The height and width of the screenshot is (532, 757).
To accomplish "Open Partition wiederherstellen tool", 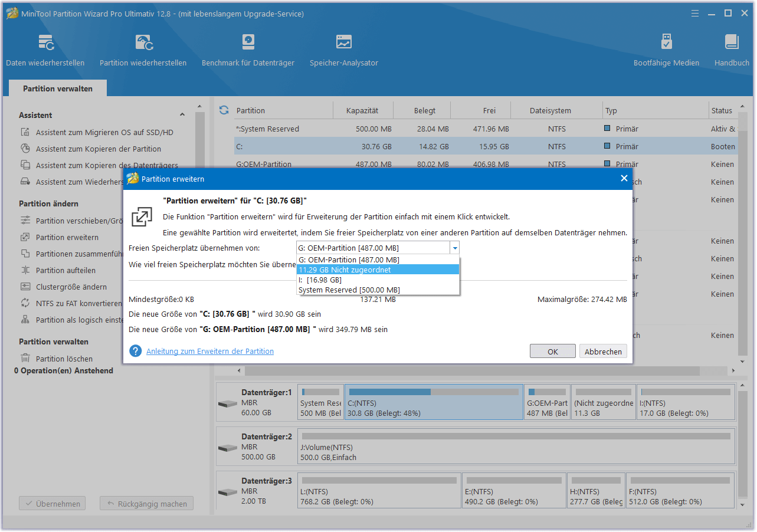I will click(143, 50).
